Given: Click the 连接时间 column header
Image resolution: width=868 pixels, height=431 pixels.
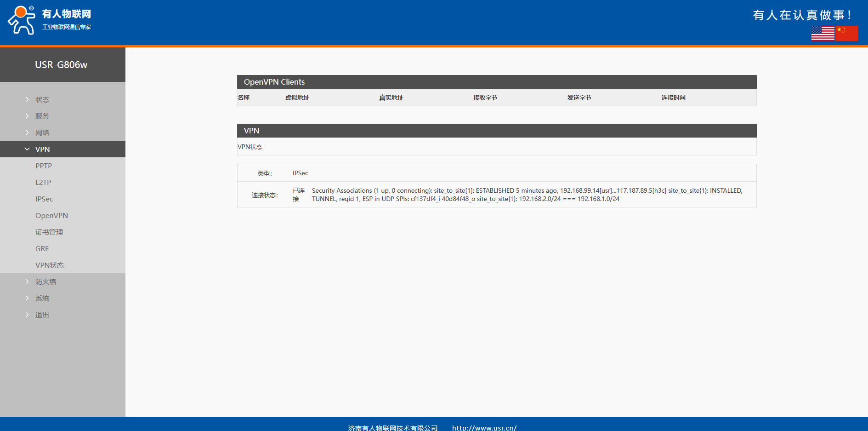Looking at the screenshot, I should point(673,98).
